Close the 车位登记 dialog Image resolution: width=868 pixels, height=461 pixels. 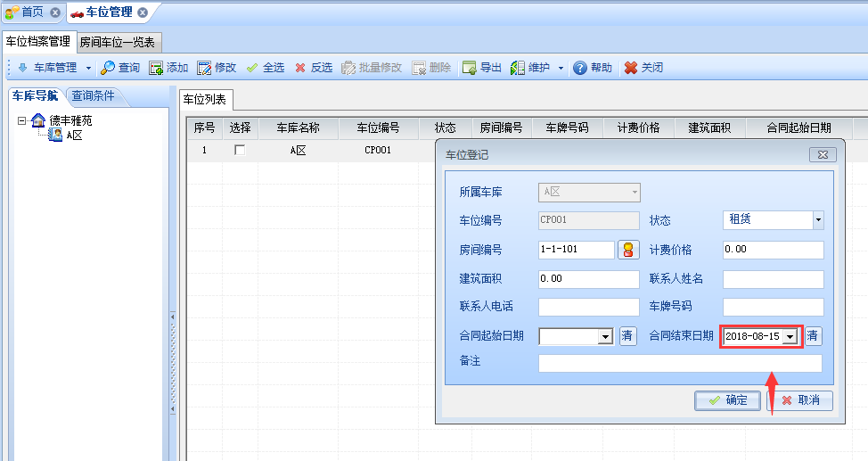[x=823, y=154]
